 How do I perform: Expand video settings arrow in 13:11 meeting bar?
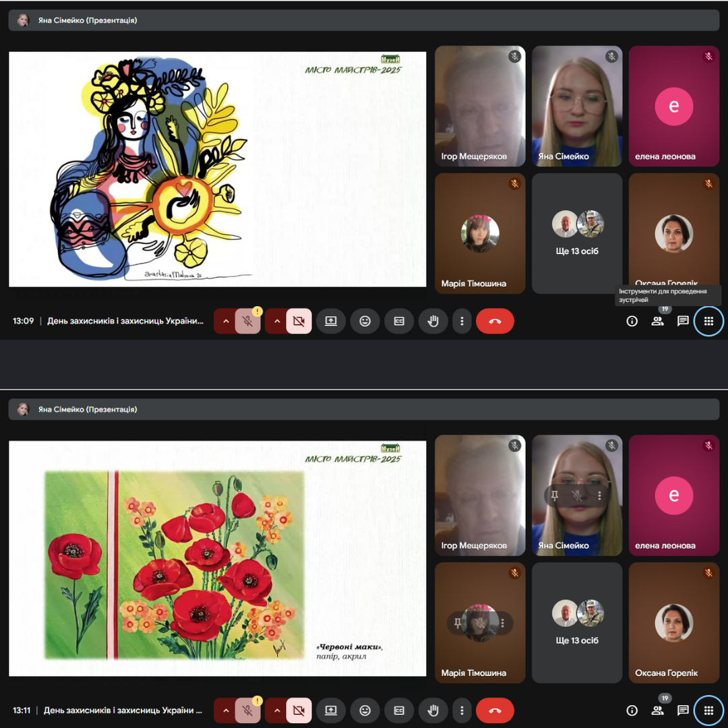pyautogui.click(x=276, y=710)
